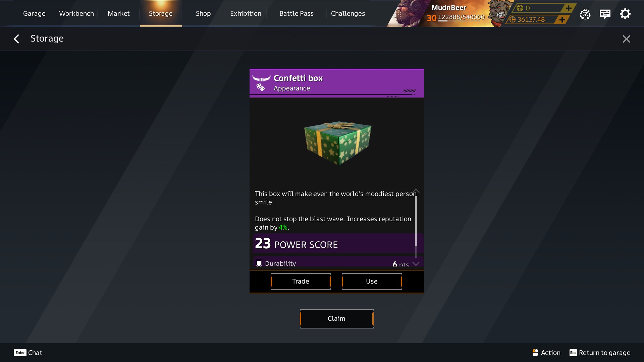Claim the Confetti box reward
Image resolution: width=644 pixels, height=362 pixels.
click(336, 318)
